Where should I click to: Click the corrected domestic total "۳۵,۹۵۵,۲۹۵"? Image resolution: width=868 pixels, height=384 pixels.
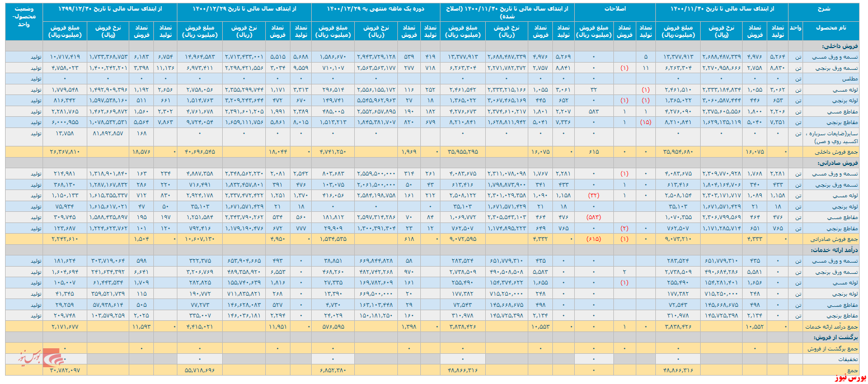[x=463, y=151]
